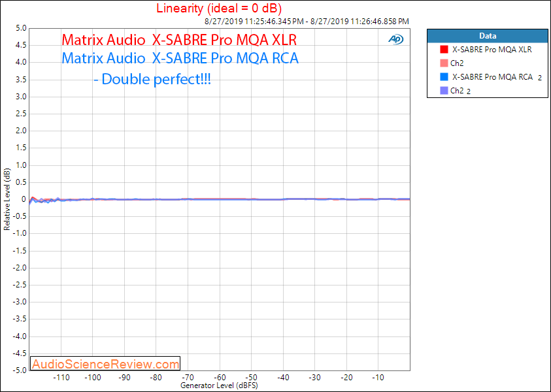
Task: Click the -30 tick on the horizontal axis
Action: 315,378
